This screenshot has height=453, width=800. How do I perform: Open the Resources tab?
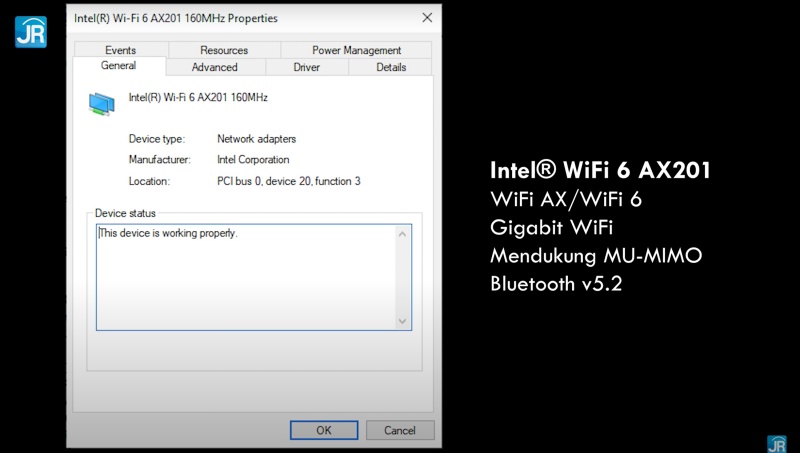(224, 50)
